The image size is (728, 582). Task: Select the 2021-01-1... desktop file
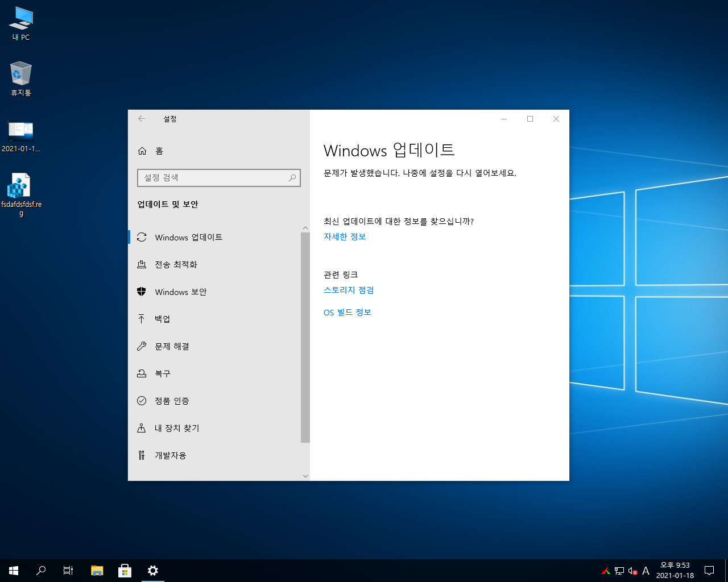(x=21, y=136)
